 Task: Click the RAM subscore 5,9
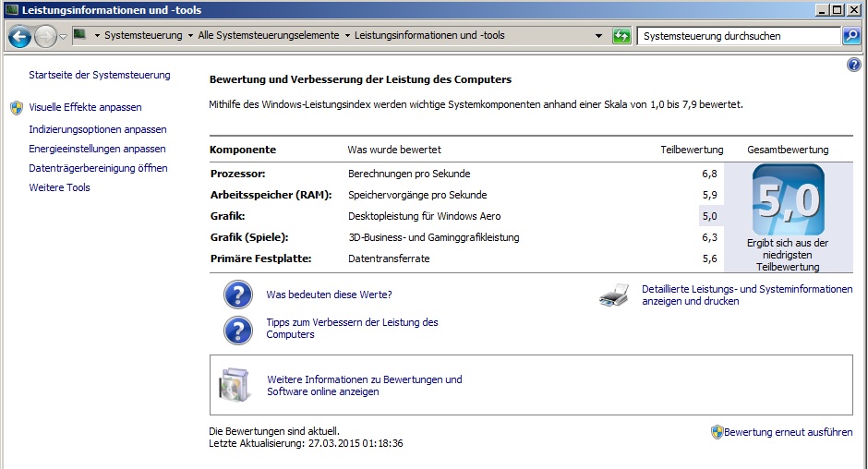tap(709, 195)
